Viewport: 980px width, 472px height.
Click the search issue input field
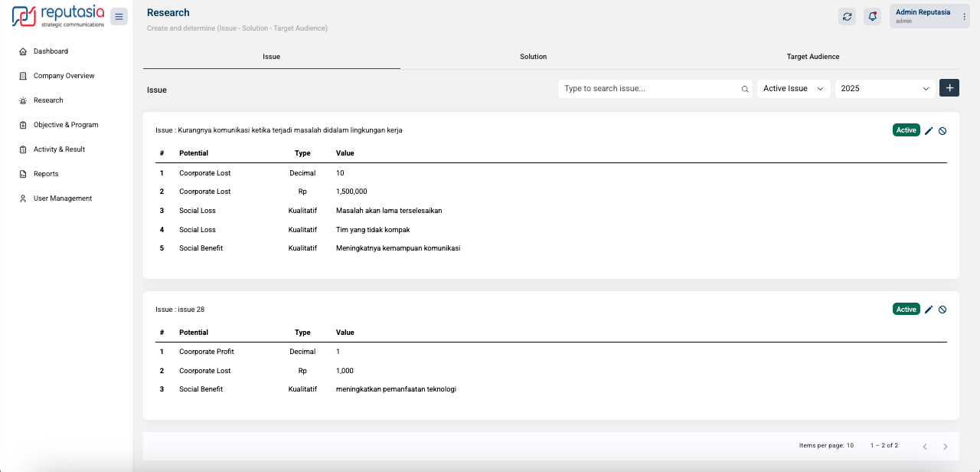pyautogui.click(x=651, y=89)
